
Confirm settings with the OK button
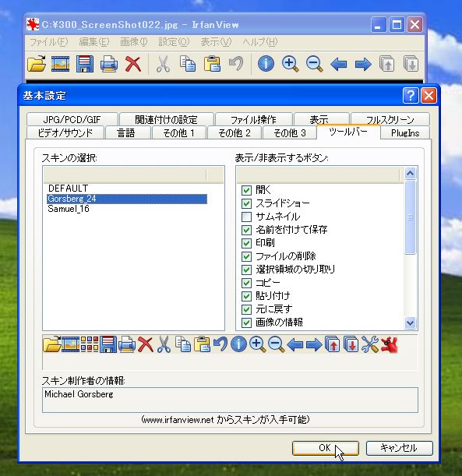pos(326,448)
